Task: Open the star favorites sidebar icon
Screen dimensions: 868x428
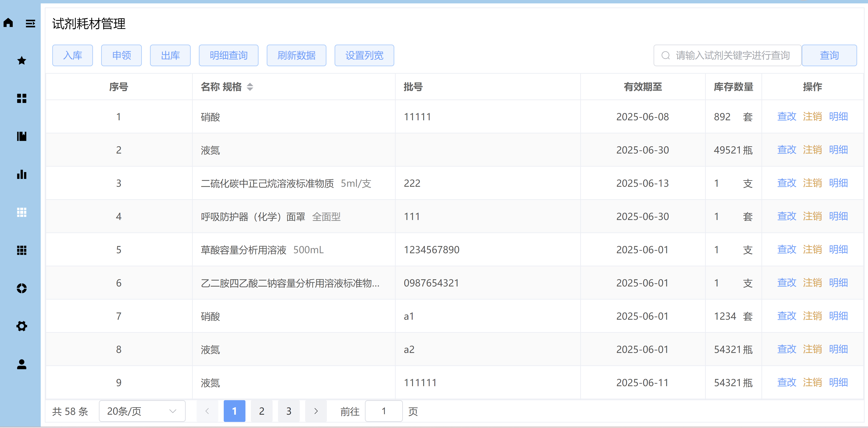Action: tap(21, 61)
